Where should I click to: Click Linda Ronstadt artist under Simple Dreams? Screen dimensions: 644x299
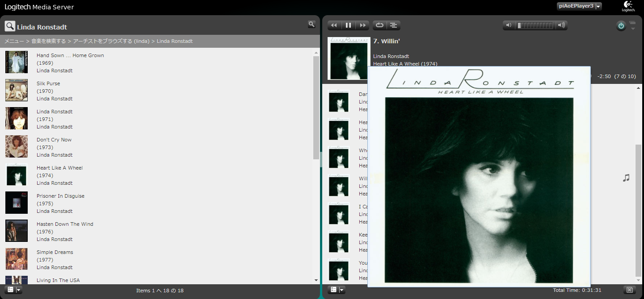click(55, 267)
